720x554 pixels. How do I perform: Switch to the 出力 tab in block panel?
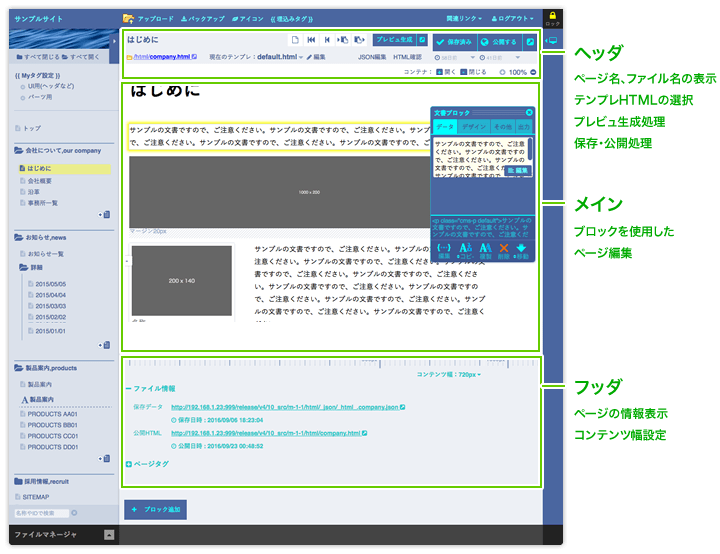pyautogui.click(x=524, y=127)
